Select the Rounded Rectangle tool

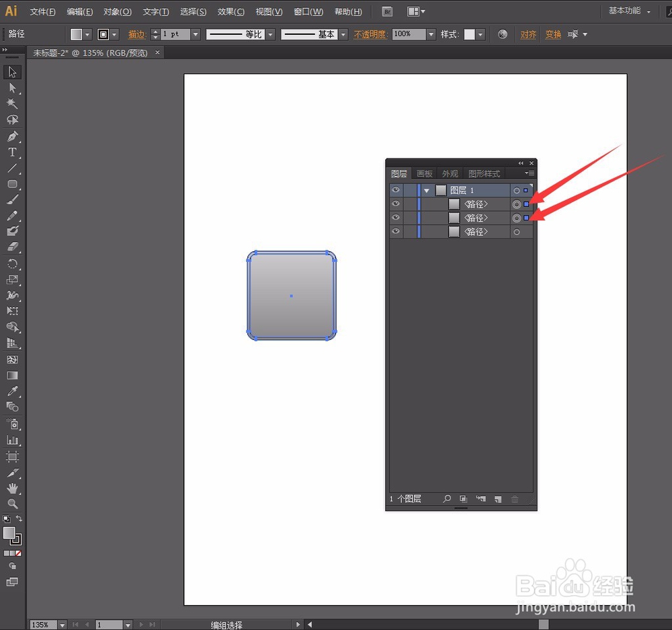click(x=12, y=184)
